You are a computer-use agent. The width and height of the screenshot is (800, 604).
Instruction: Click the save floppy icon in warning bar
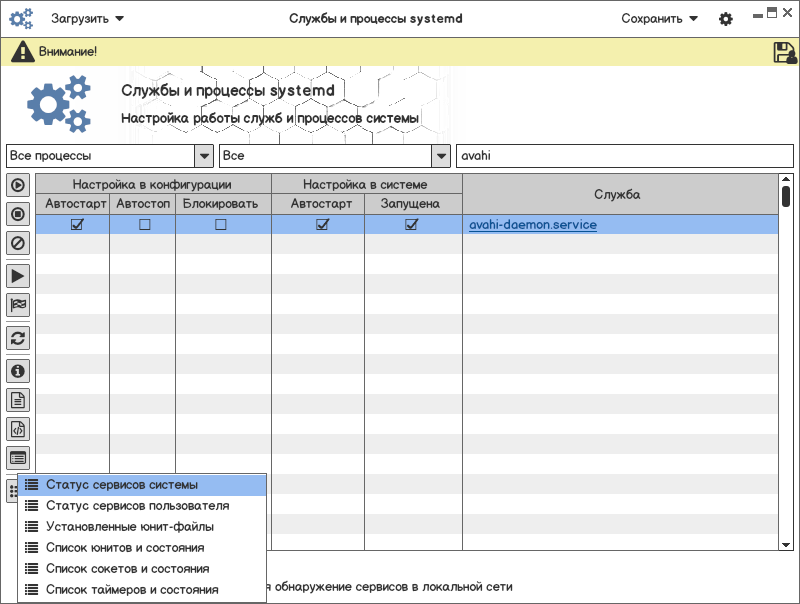[x=784, y=53]
